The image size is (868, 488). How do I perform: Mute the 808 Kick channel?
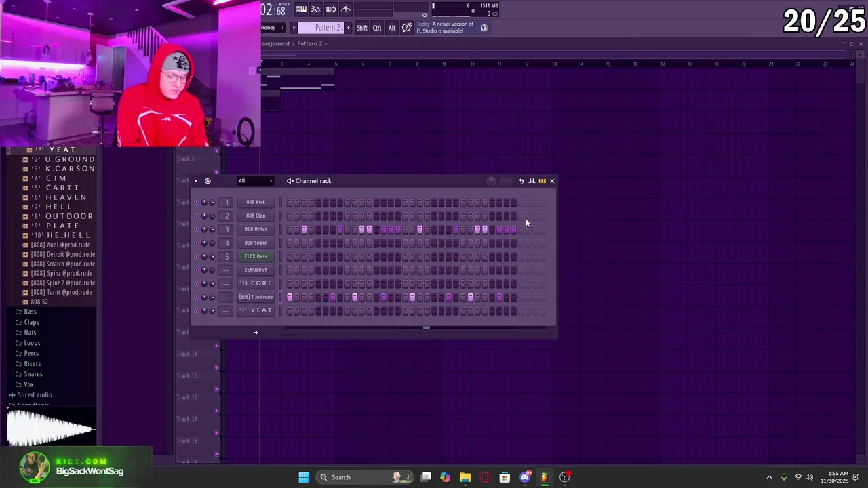197,202
